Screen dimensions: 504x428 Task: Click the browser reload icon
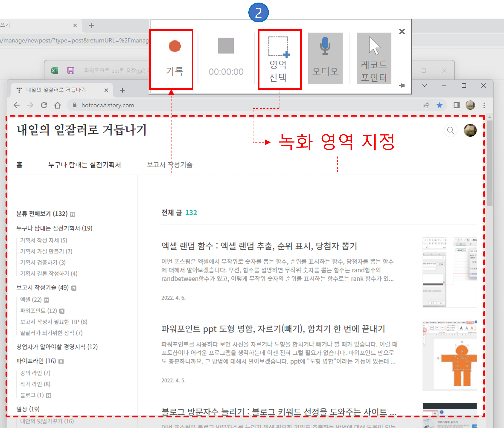[44, 105]
